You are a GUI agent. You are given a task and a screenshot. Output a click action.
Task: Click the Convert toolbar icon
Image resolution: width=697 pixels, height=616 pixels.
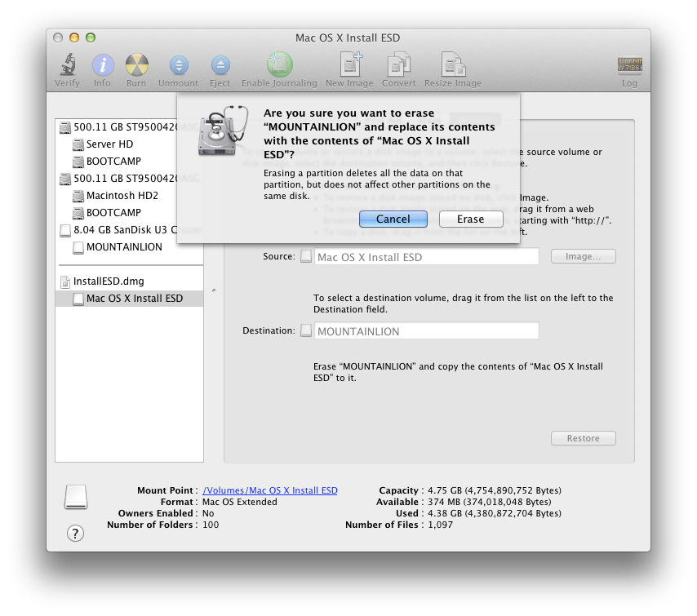coord(399,65)
